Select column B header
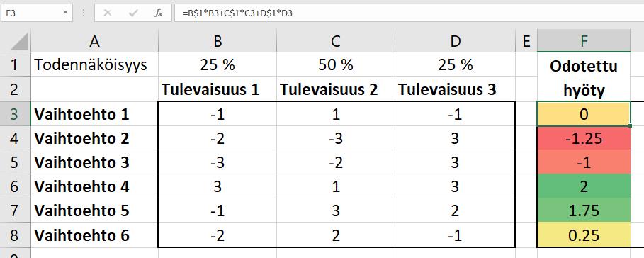This screenshot has width=644, height=258. pyautogui.click(x=218, y=41)
